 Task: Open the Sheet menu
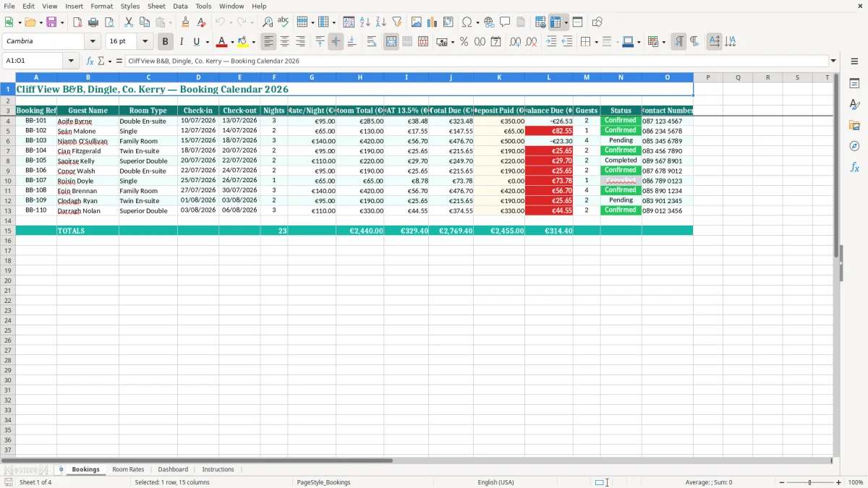click(156, 6)
